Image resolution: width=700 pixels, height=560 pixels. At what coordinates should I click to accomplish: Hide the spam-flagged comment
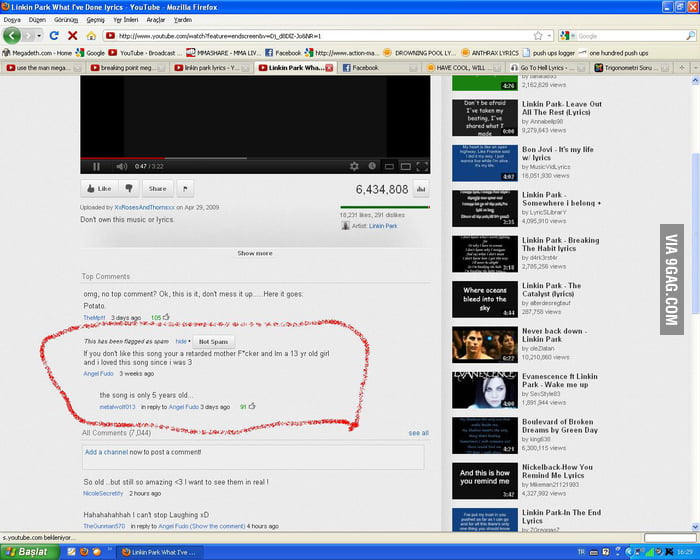coord(182,341)
